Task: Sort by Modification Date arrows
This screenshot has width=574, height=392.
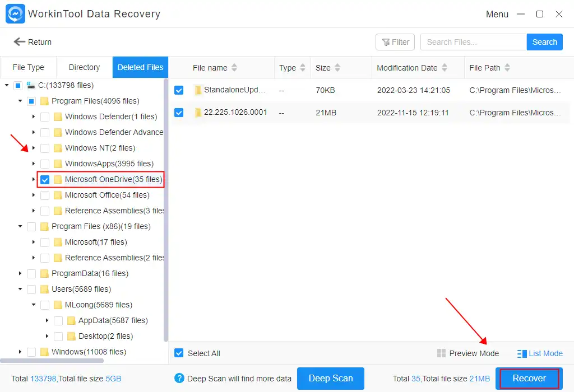Action: click(445, 68)
